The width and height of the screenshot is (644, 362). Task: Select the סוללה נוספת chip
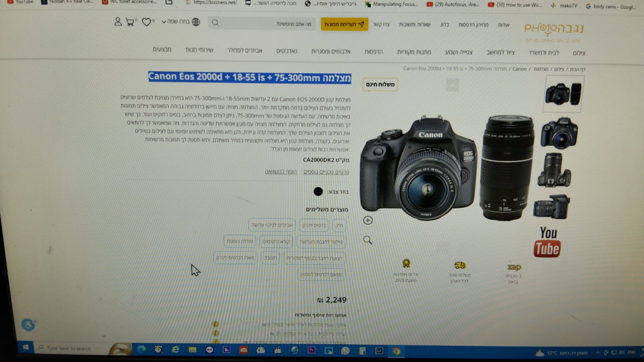[240, 241]
